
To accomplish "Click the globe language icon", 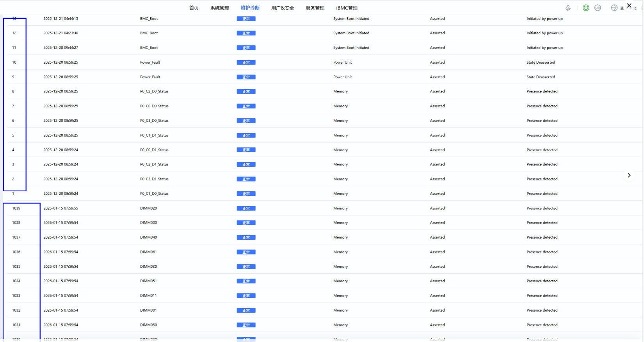I will (614, 8).
